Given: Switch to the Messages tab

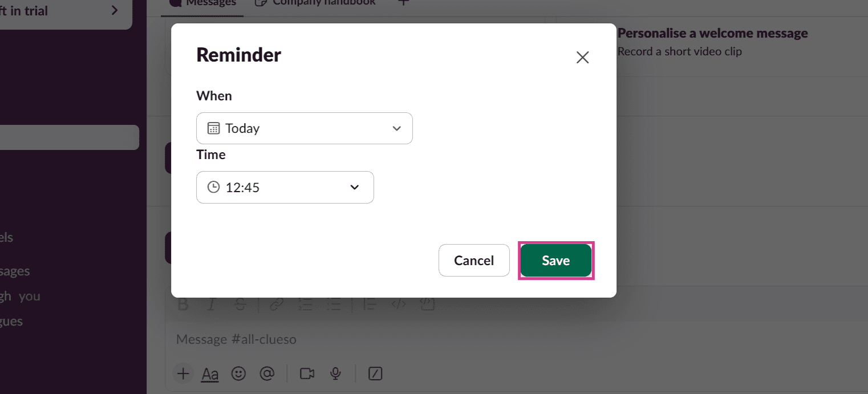Looking at the screenshot, I should tap(203, 3).
